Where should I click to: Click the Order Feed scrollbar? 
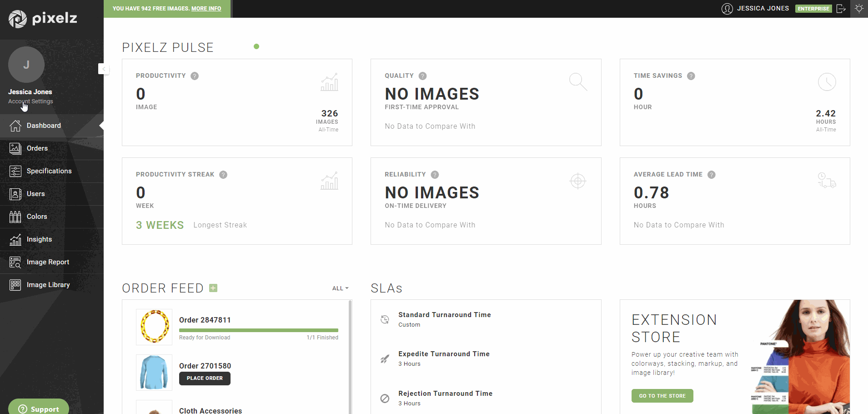tap(350, 357)
